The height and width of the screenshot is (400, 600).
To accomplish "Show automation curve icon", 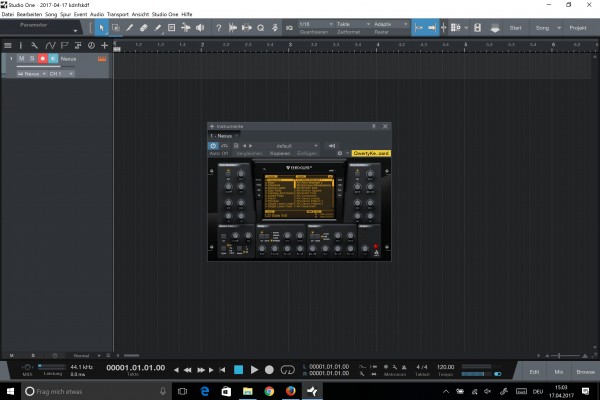I will pos(50,46).
